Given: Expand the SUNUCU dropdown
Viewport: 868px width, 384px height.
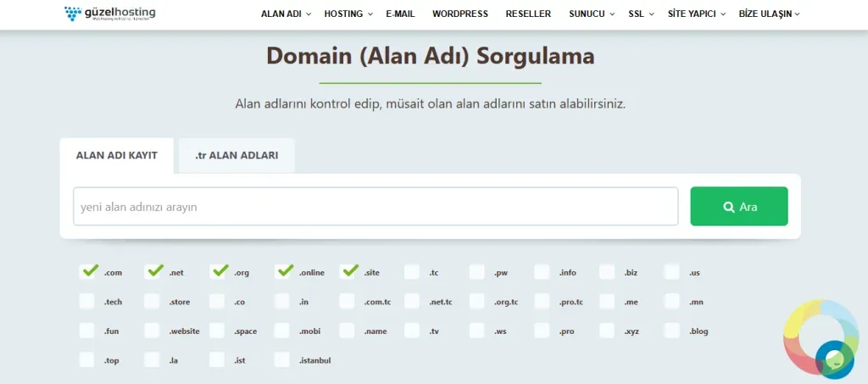Looking at the screenshot, I should 591,14.
